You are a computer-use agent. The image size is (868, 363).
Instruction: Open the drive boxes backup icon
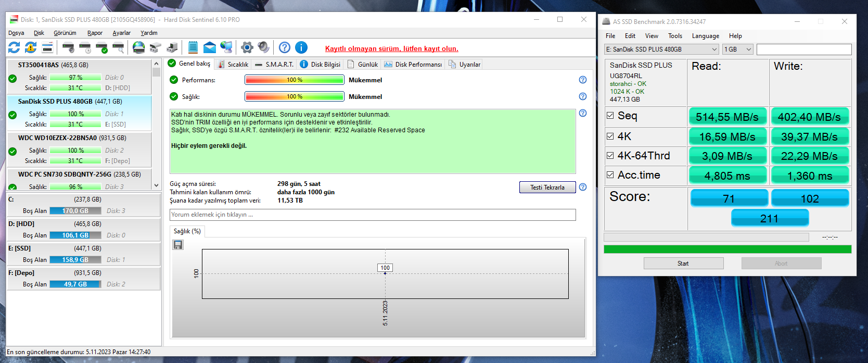[x=155, y=48]
